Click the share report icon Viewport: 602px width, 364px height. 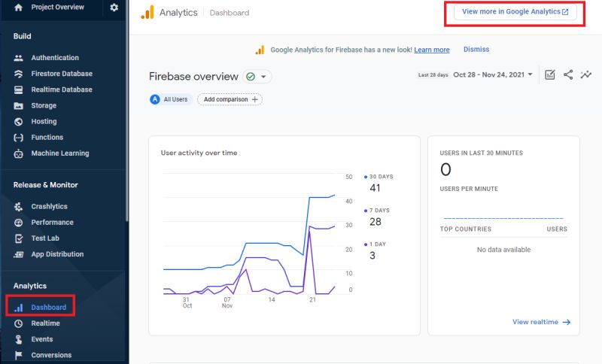[x=568, y=74]
